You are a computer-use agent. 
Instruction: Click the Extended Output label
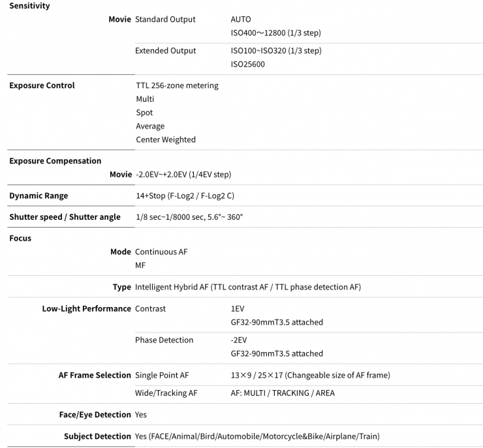165,51
